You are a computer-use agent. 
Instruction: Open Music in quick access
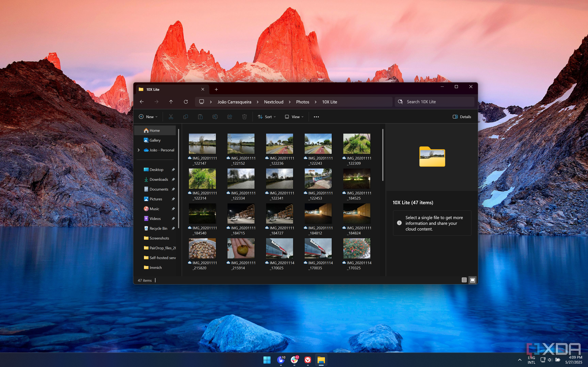pyautogui.click(x=155, y=209)
